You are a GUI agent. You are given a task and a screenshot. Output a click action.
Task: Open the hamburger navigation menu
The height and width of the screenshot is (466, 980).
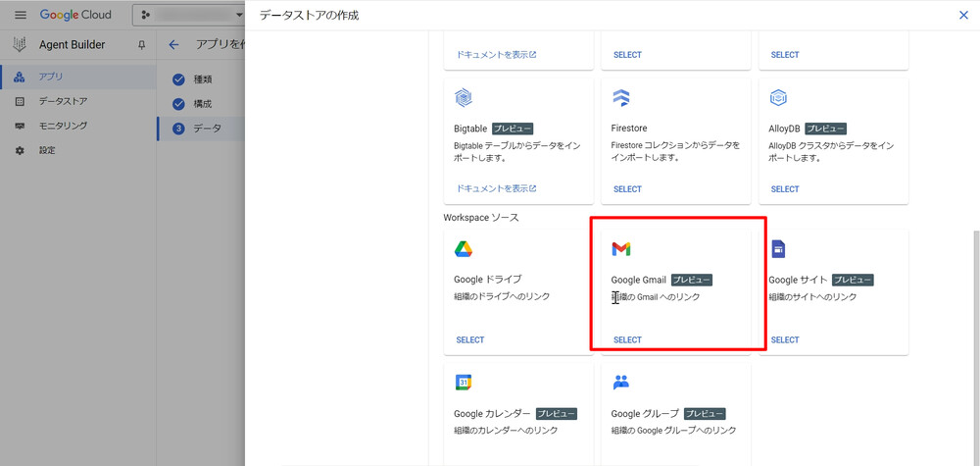pyautogui.click(x=20, y=16)
